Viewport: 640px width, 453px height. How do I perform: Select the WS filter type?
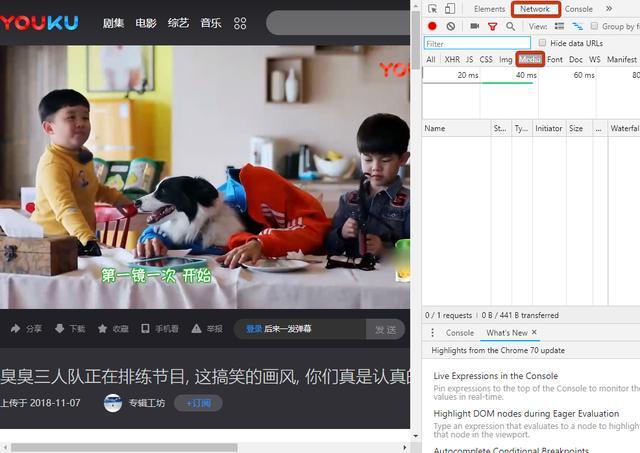[x=595, y=60]
